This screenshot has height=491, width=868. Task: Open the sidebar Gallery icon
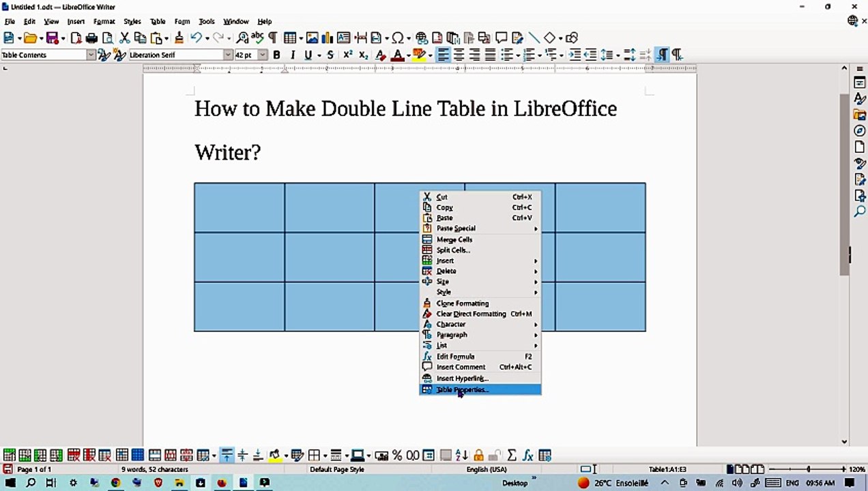click(860, 115)
